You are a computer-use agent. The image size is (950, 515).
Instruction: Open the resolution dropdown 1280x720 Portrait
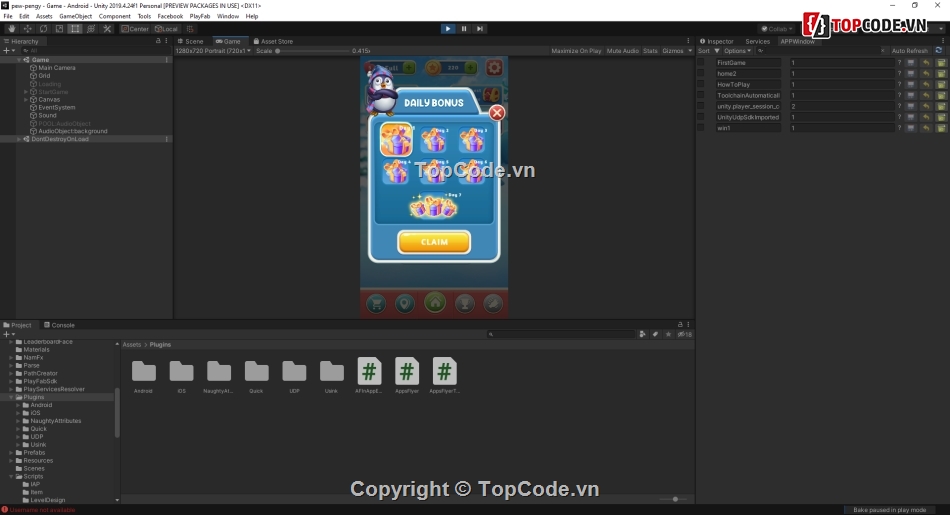pyautogui.click(x=213, y=51)
